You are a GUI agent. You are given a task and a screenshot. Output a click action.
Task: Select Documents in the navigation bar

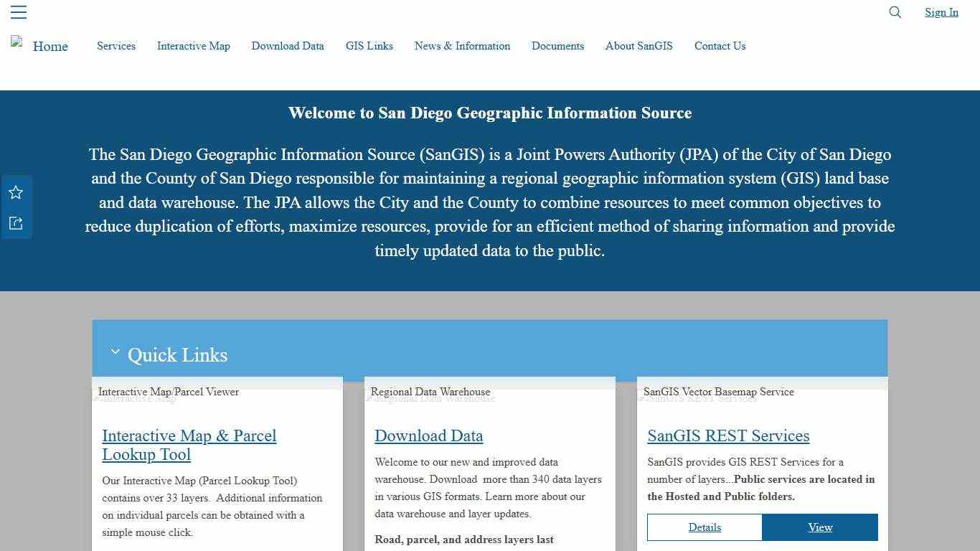(x=557, y=46)
